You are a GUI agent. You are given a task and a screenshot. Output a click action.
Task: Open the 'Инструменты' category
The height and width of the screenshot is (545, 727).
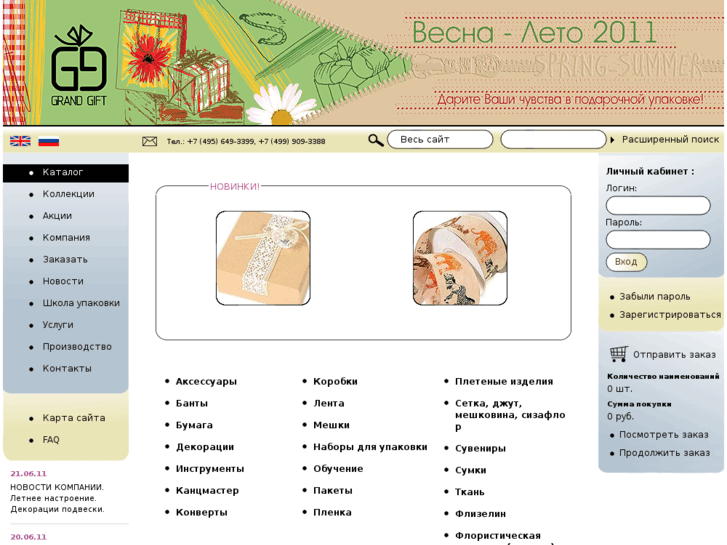[210, 468]
